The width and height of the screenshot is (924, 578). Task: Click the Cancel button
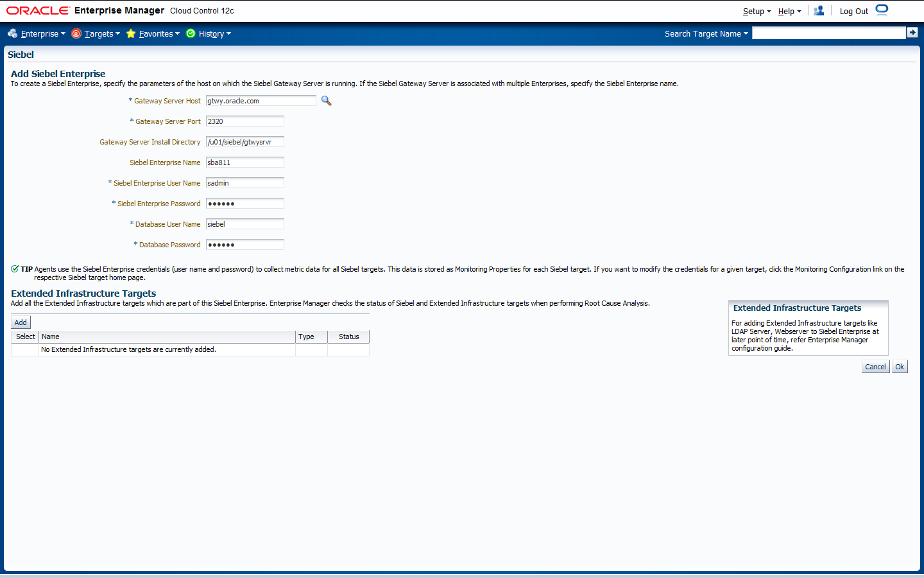(875, 367)
